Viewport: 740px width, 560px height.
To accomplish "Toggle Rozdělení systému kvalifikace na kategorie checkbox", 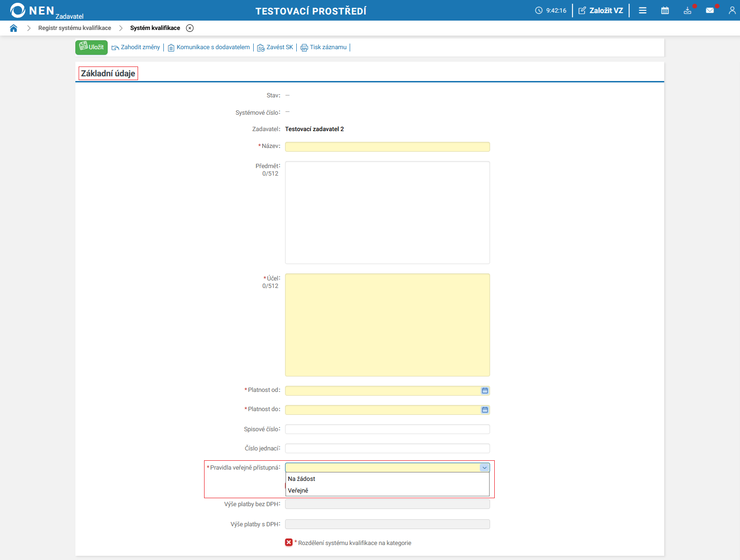I will click(x=289, y=542).
